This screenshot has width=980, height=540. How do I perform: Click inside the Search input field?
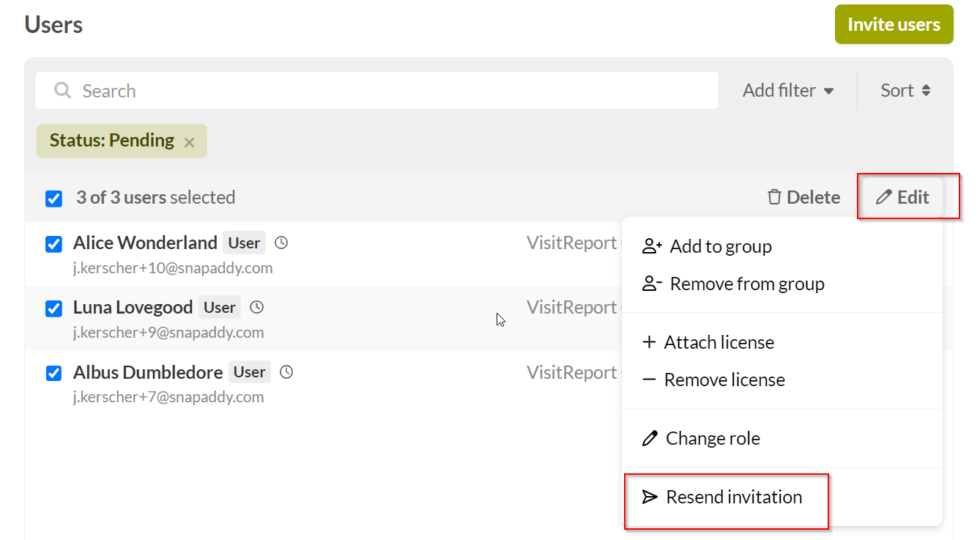point(293,90)
